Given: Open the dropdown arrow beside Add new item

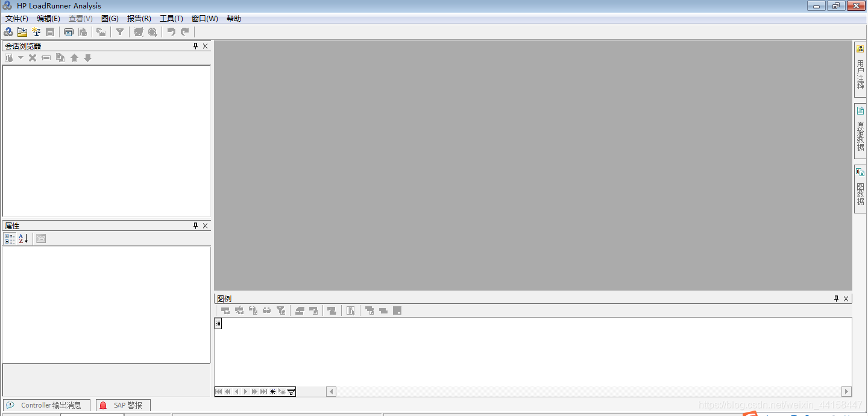Looking at the screenshot, I should [x=20, y=58].
